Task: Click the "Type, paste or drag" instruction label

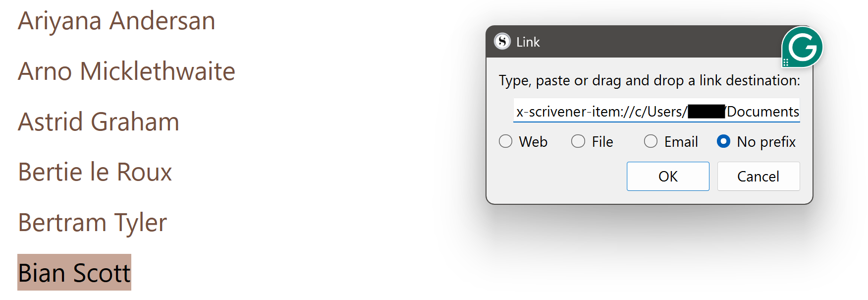Action: click(649, 80)
